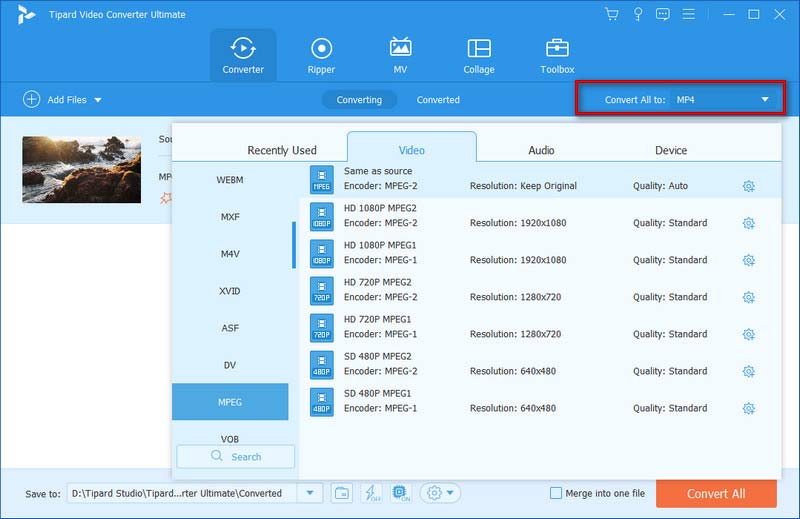
Task: Open settings gear for HD 1080P MPEG1
Action: (x=748, y=260)
